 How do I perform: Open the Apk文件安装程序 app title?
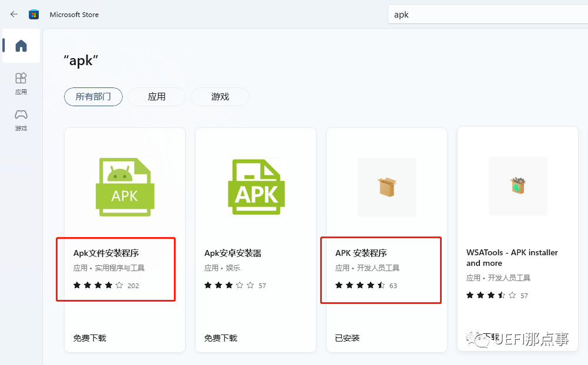106,254
